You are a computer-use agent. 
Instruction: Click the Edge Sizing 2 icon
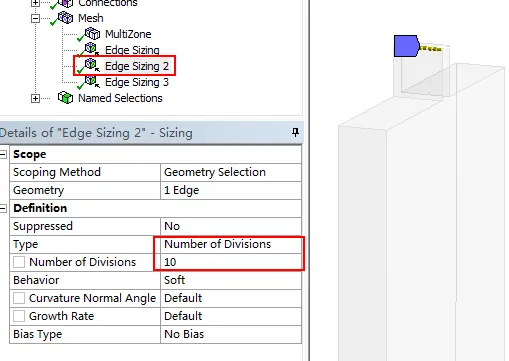pyautogui.click(x=92, y=65)
